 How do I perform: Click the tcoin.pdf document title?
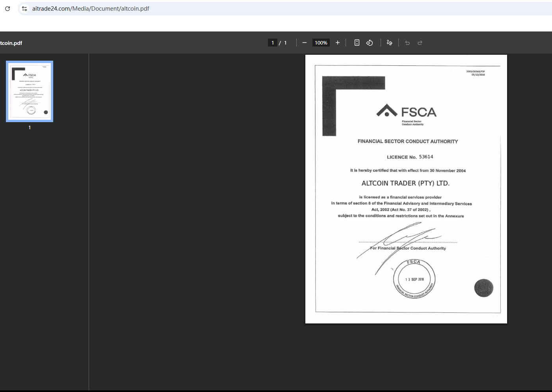pos(11,43)
